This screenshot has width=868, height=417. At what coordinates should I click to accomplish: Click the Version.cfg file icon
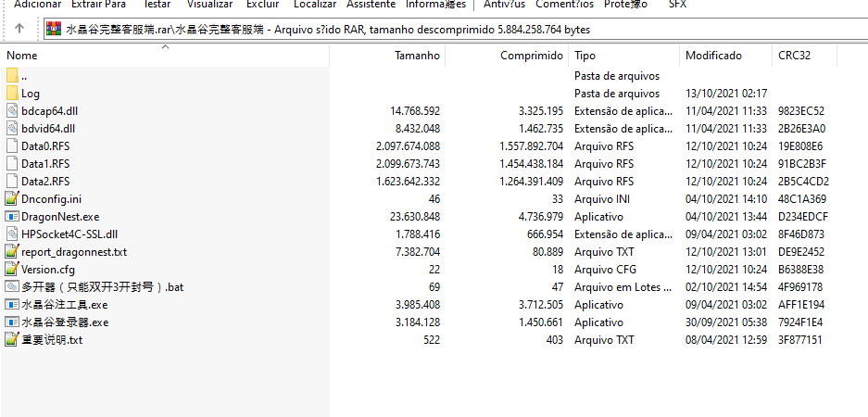pyautogui.click(x=12, y=269)
